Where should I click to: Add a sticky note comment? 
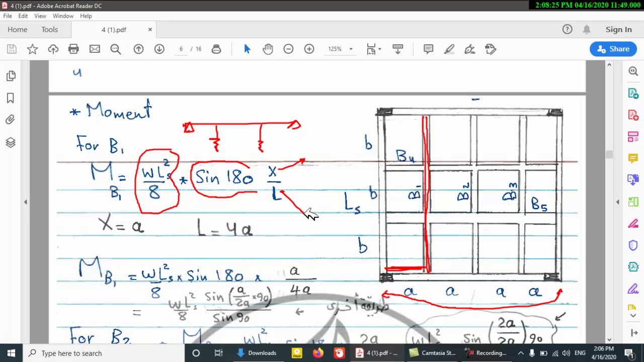(428, 49)
